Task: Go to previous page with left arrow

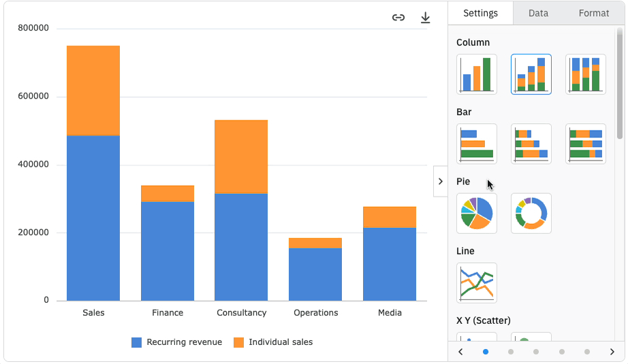Action: (460, 352)
